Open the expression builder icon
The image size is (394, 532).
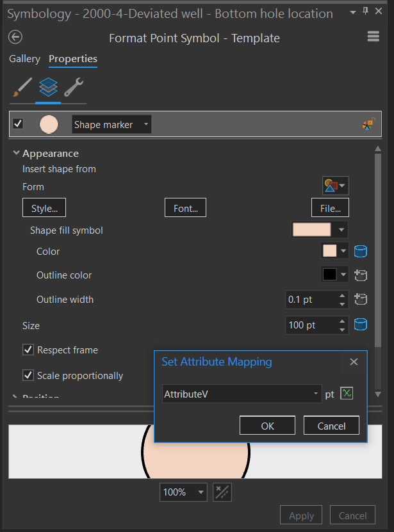[x=347, y=394]
